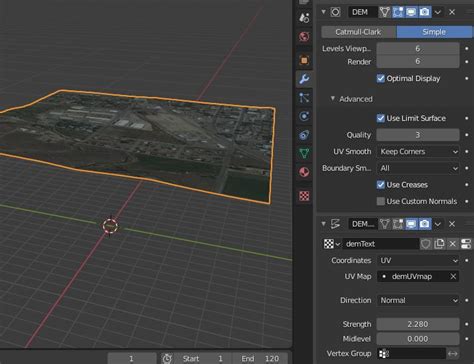Open the Object Data green triangle tab

click(x=304, y=153)
